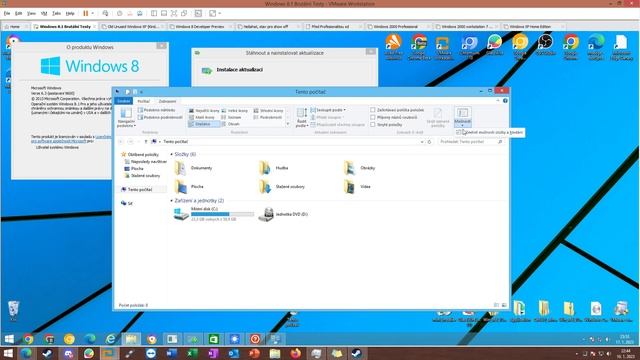Choose Největší ikony layout

click(204, 111)
